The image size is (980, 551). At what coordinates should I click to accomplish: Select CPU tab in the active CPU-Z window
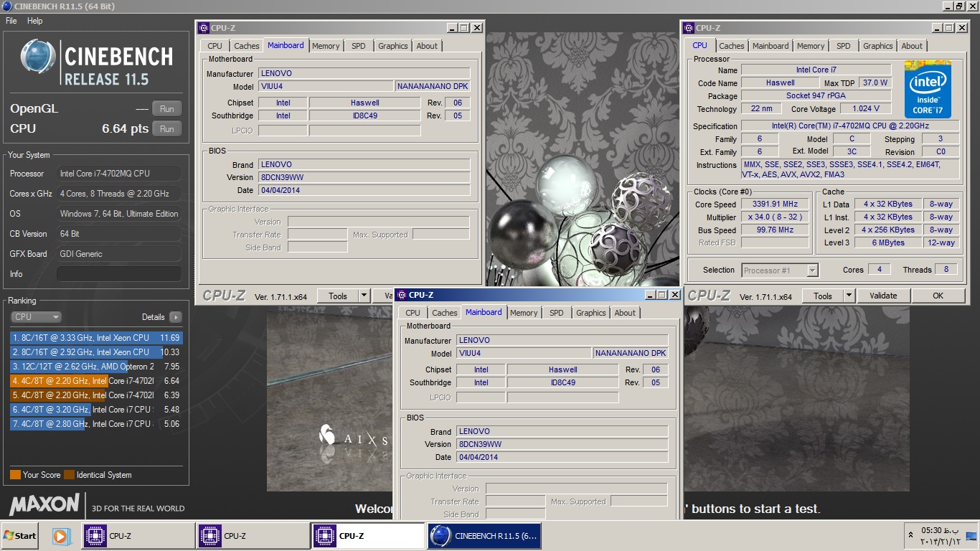pos(413,313)
